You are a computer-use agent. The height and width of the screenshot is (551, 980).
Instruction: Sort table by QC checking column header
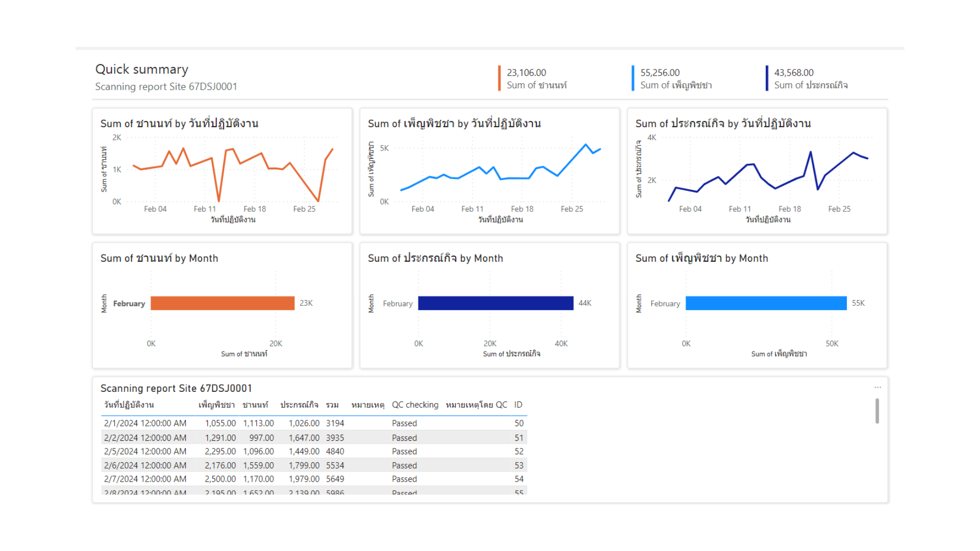(414, 405)
